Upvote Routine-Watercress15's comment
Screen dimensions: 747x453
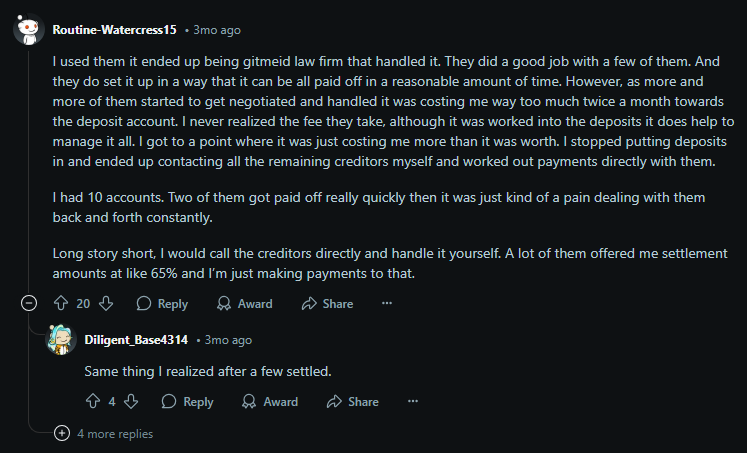(x=60, y=303)
